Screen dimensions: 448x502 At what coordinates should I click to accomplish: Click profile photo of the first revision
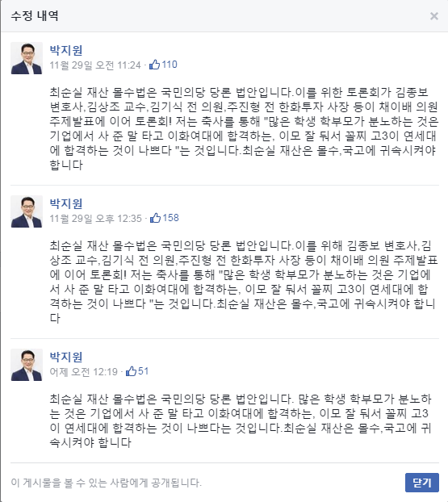(x=27, y=58)
